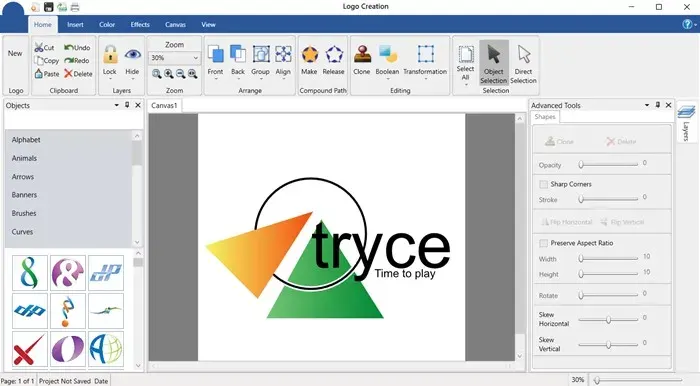
Task: Expand the Boolean dropdown arrow
Action: tap(388, 79)
